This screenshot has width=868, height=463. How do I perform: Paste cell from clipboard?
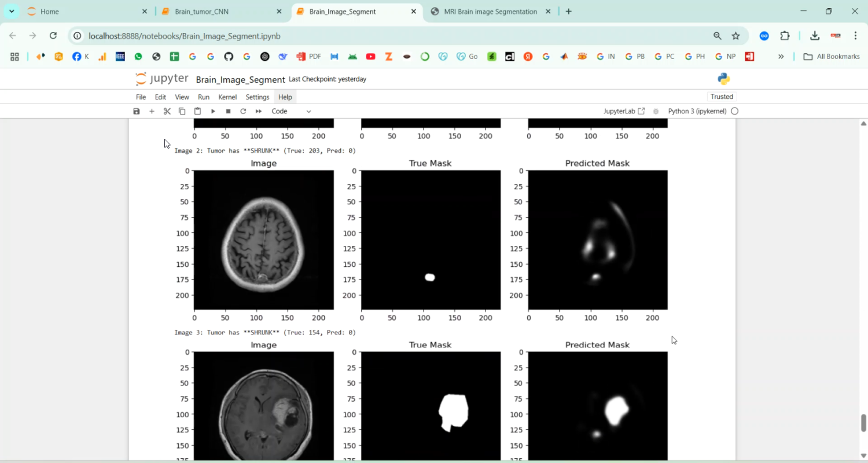point(197,111)
